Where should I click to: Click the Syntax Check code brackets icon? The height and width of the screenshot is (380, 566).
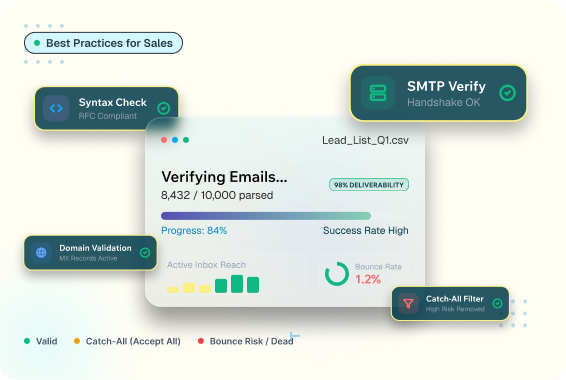(56, 108)
